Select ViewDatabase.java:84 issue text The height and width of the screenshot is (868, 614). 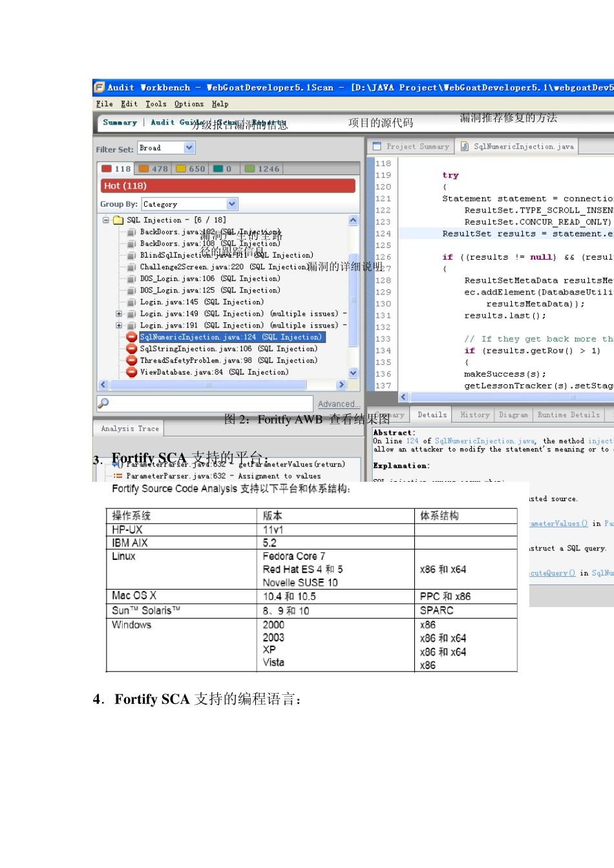[214, 372]
